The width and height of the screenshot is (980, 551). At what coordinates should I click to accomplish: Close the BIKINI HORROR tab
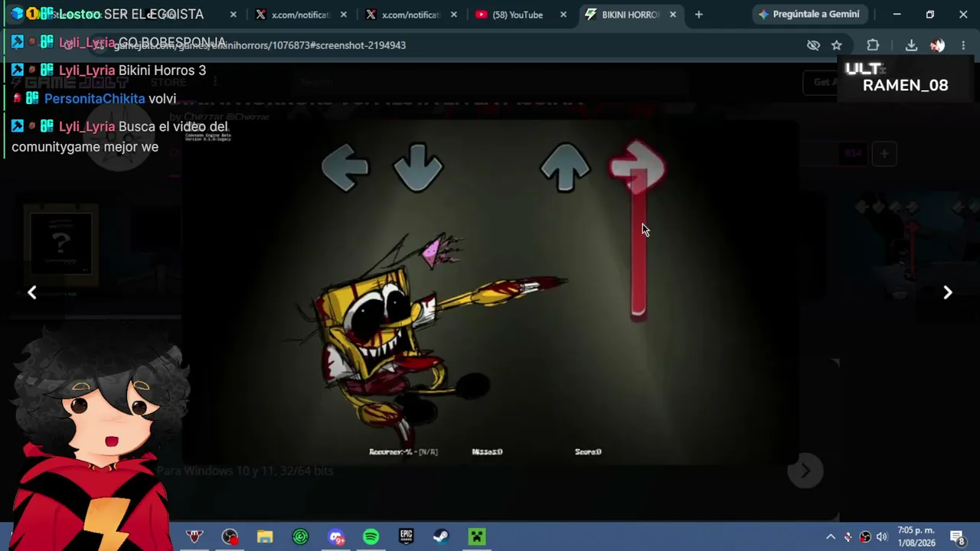point(673,15)
